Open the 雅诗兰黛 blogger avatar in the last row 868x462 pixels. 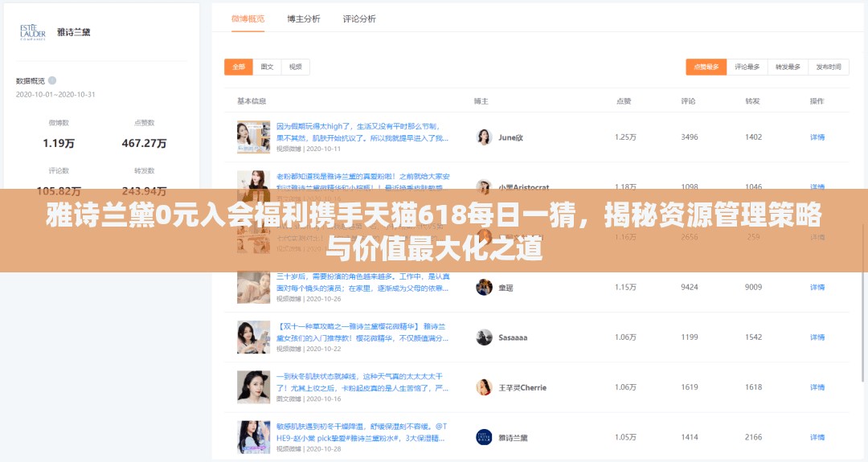[484, 437]
